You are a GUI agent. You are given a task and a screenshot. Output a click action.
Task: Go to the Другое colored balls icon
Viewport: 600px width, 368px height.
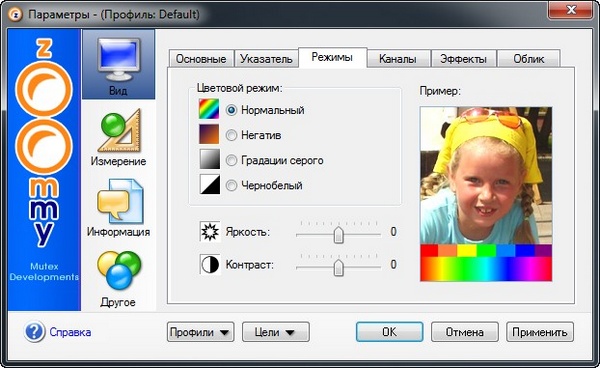tap(119, 270)
